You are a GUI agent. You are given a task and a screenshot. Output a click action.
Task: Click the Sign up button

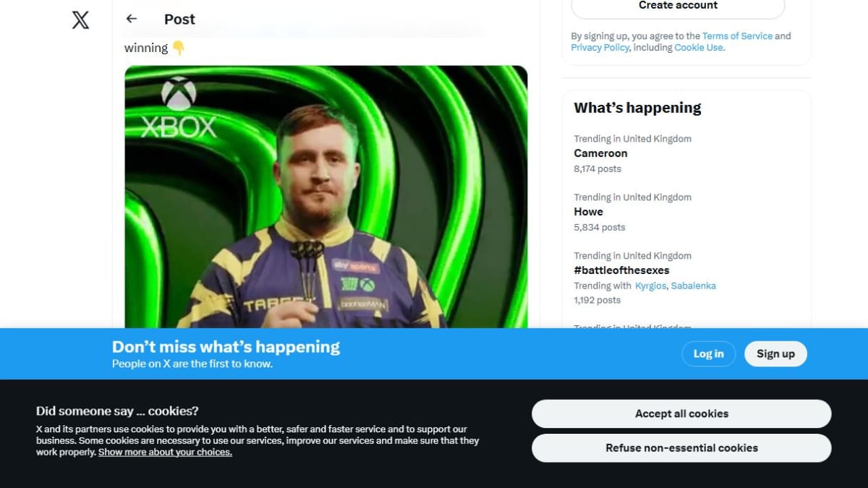(775, 354)
